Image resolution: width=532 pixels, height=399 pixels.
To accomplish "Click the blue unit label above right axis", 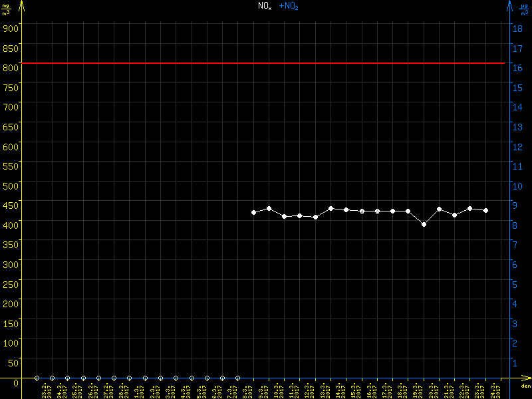I will 525,9.
